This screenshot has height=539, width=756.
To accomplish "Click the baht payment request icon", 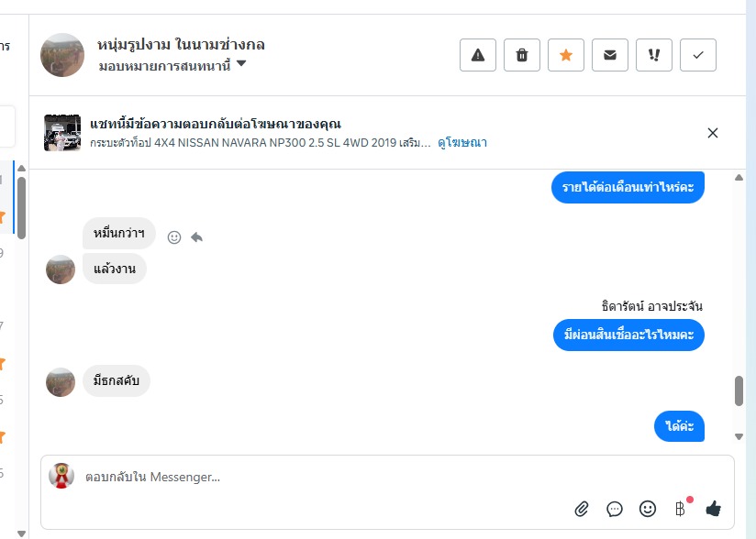I will pyautogui.click(x=680, y=509).
